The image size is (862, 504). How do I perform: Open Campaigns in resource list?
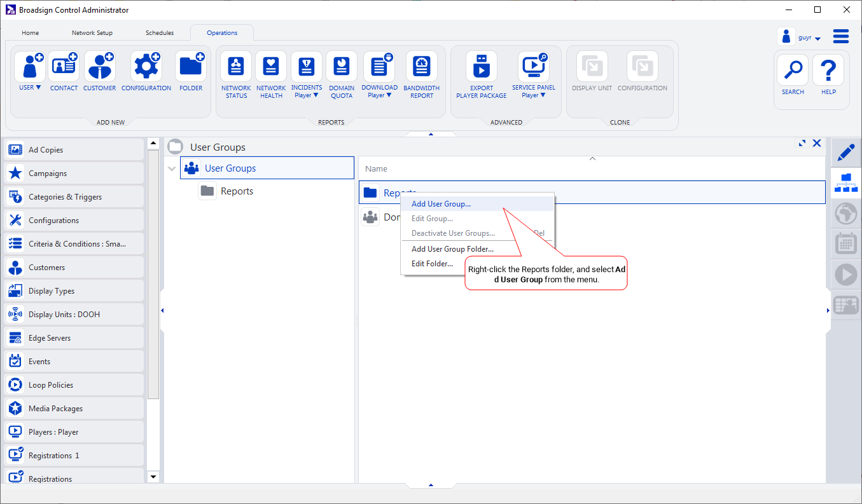point(74,174)
